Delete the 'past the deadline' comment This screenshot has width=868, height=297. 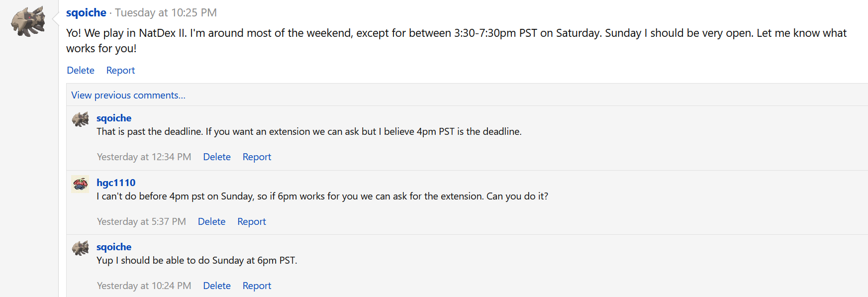click(217, 157)
